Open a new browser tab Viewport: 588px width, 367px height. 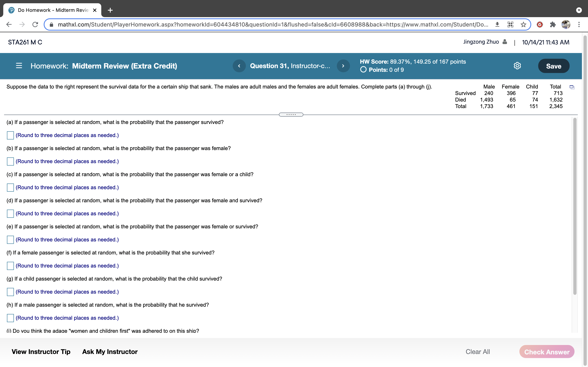[x=110, y=10]
